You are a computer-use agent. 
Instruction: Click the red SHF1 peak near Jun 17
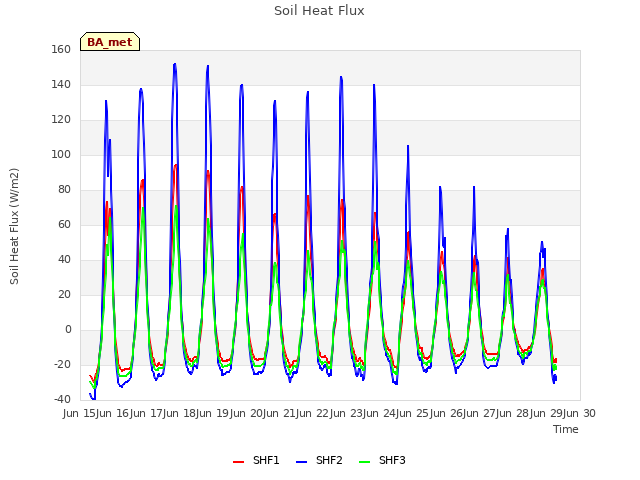[176, 165]
